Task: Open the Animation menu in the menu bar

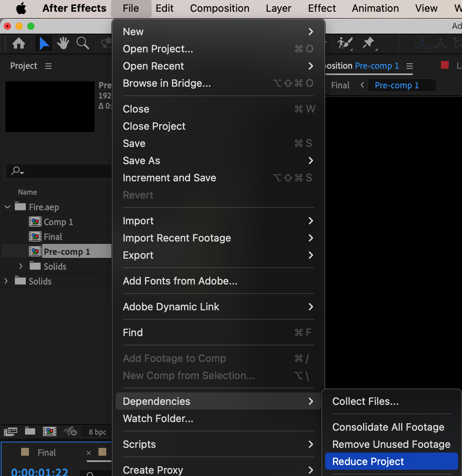Action: pos(376,8)
